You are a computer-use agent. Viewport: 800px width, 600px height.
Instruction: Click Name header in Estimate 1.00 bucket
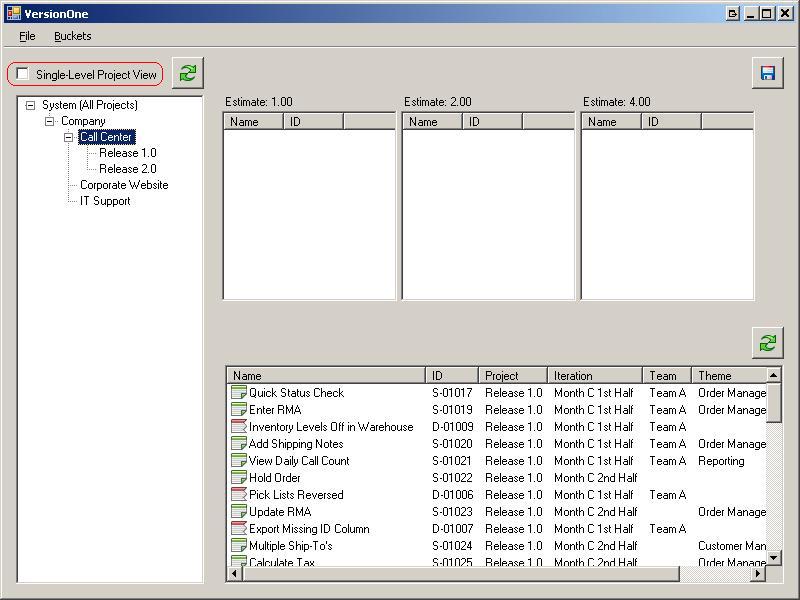[x=254, y=121]
